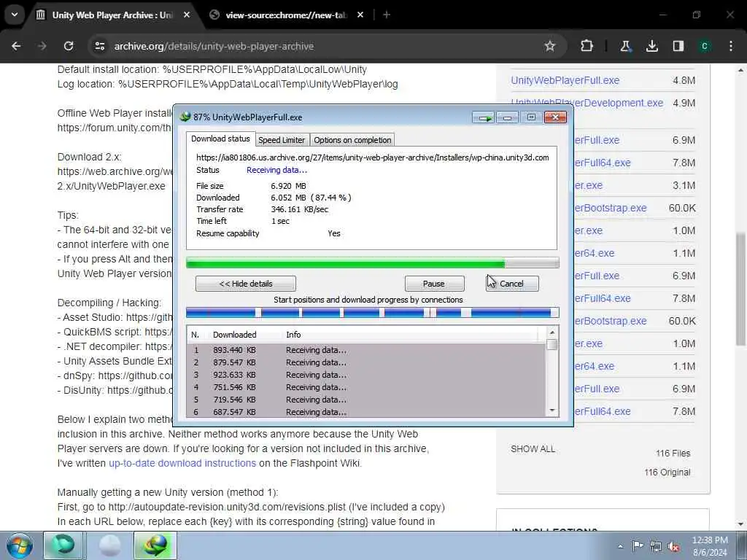Viewport: 747px width, 560px height.
Task: Click the IDM dialog title icon
Action: [185, 117]
